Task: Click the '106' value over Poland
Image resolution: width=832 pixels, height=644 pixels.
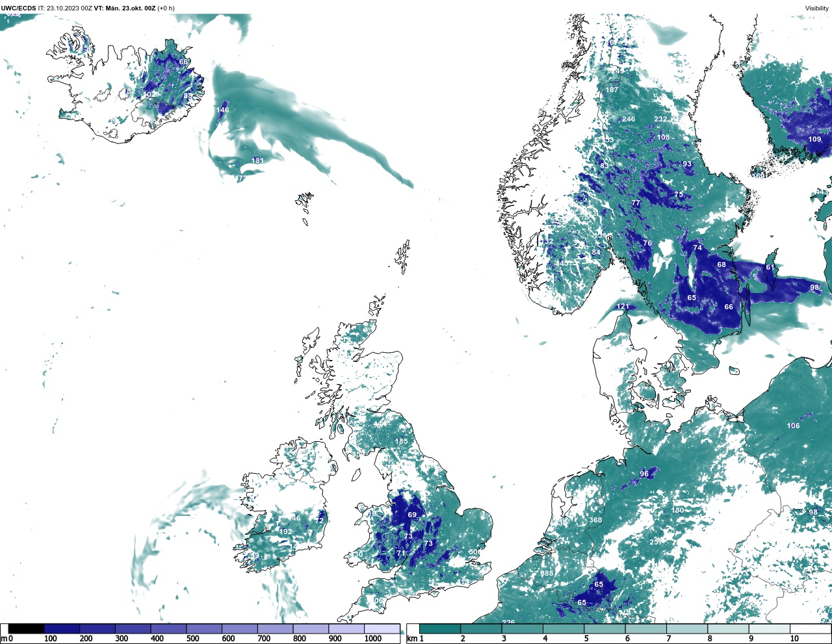Action: pos(794,426)
